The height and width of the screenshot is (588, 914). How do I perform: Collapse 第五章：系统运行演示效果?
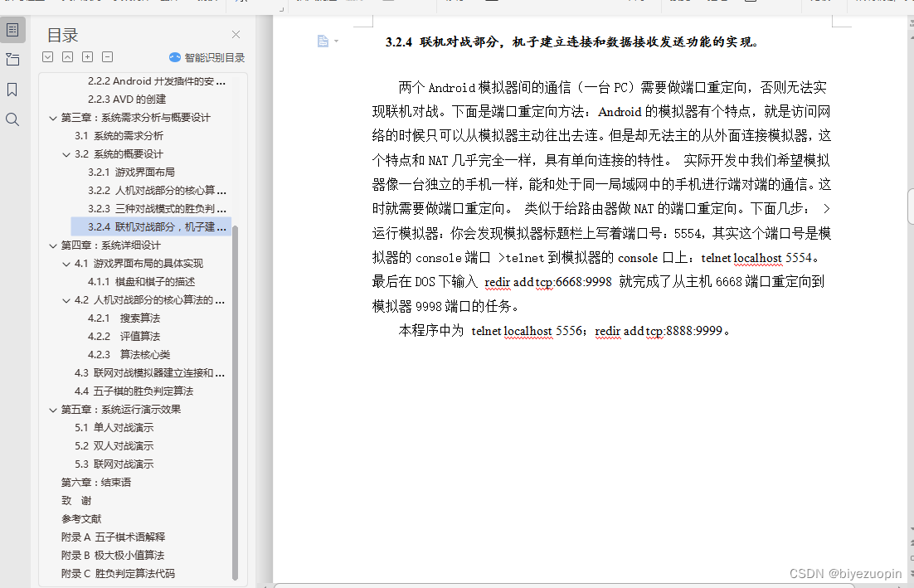(53, 411)
